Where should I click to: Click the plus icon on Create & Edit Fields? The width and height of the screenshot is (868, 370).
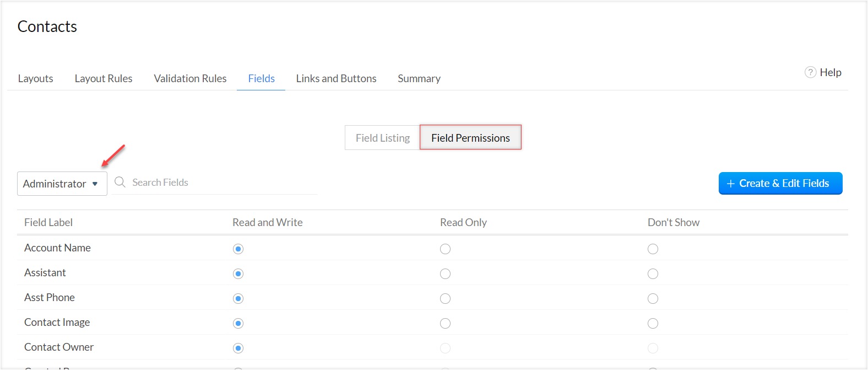click(731, 184)
